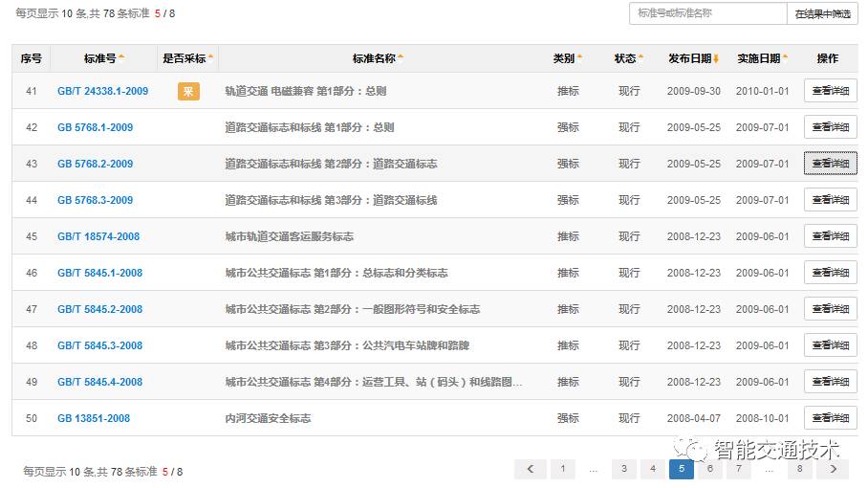Open standard GB 5768.1-2009
This screenshot has height=488, width=868.
point(96,127)
